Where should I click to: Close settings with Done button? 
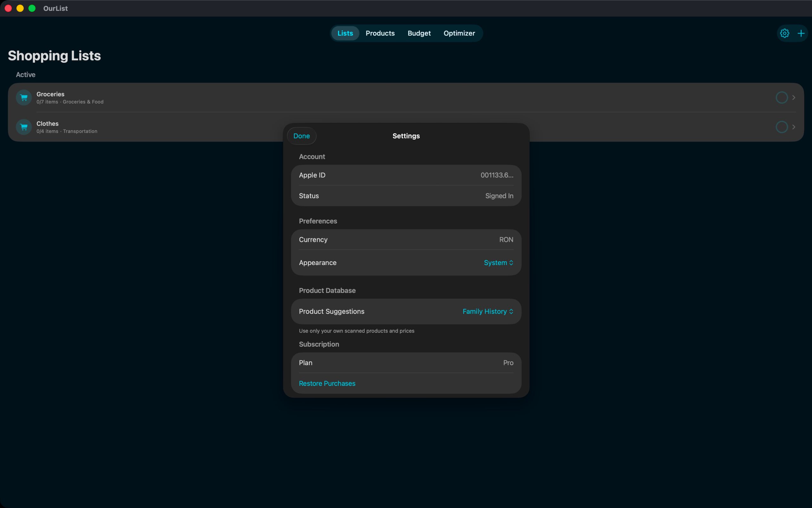(x=301, y=136)
